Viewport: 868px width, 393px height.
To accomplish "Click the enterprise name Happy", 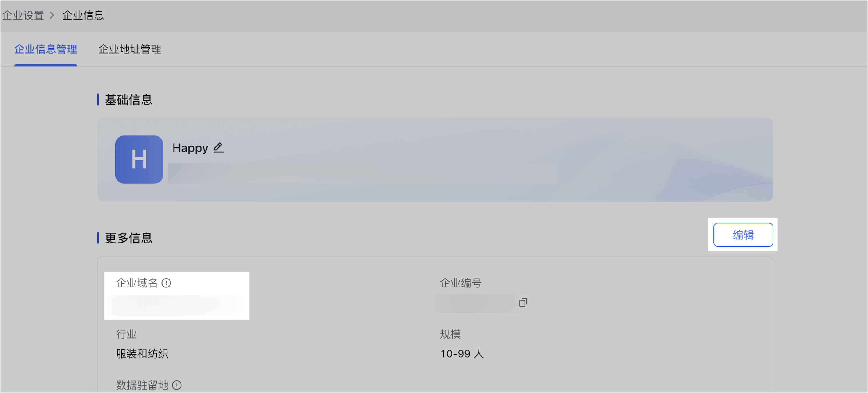I will [190, 148].
